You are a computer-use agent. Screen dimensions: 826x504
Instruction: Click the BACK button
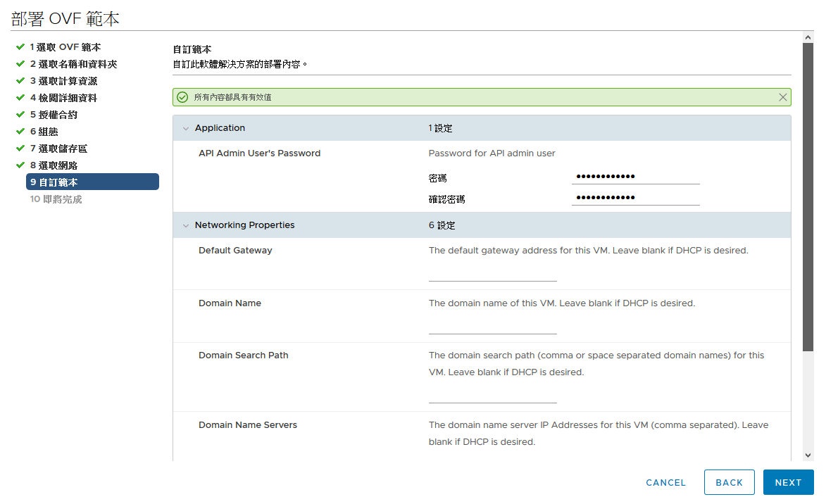pyautogui.click(x=729, y=482)
